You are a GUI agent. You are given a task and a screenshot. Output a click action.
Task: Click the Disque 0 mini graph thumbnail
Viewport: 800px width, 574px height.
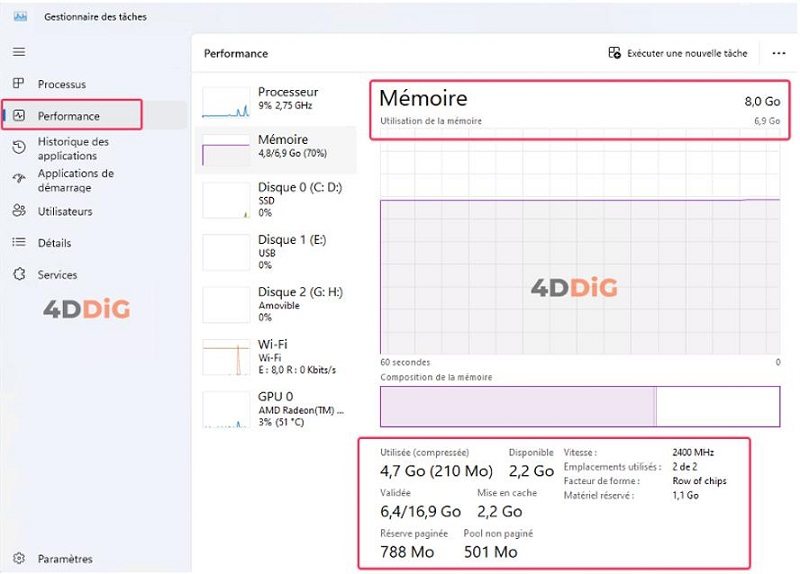click(226, 201)
